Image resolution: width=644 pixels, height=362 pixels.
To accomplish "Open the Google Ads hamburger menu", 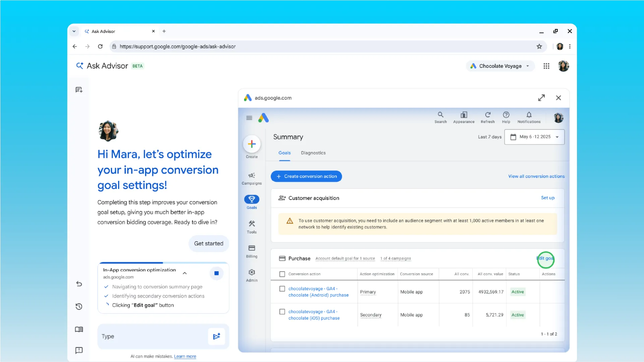I will point(249,118).
